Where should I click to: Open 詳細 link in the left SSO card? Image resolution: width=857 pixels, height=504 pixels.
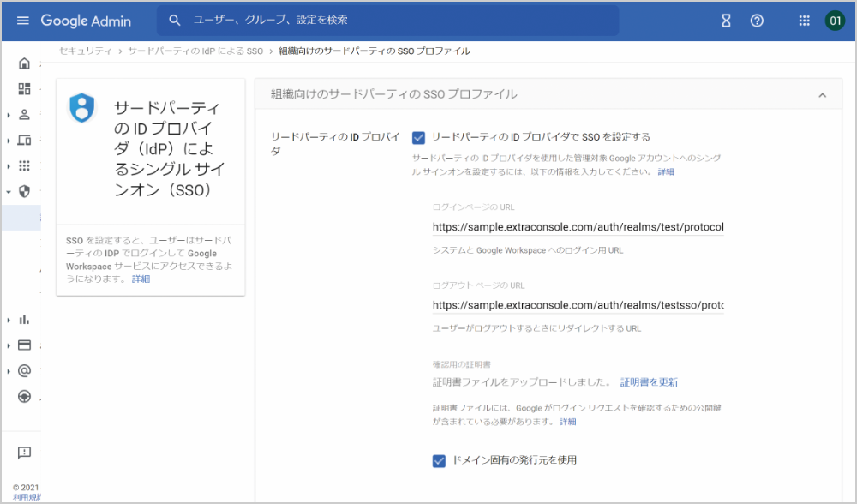[141, 279]
